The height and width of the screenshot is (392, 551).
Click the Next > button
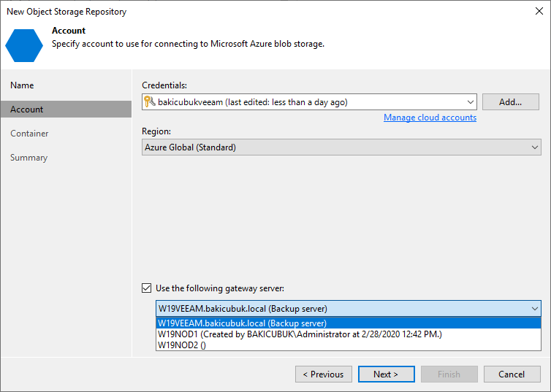[x=386, y=374]
